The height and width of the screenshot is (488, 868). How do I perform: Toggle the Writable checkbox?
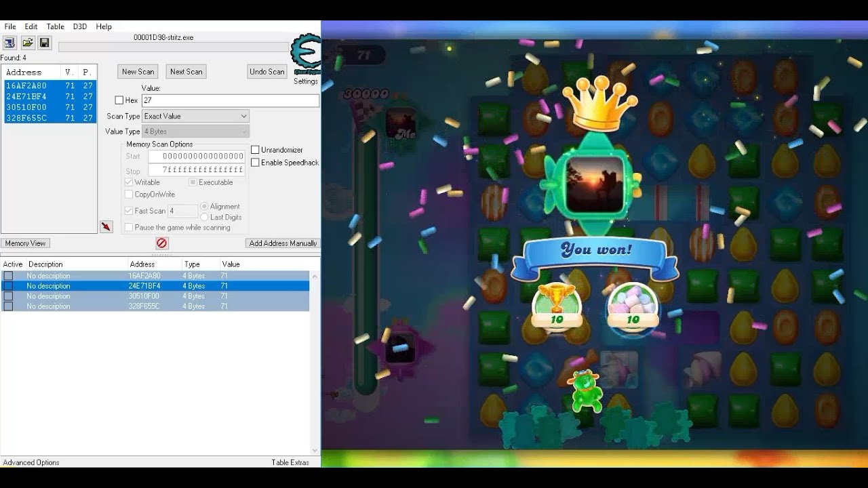coord(129,182)
